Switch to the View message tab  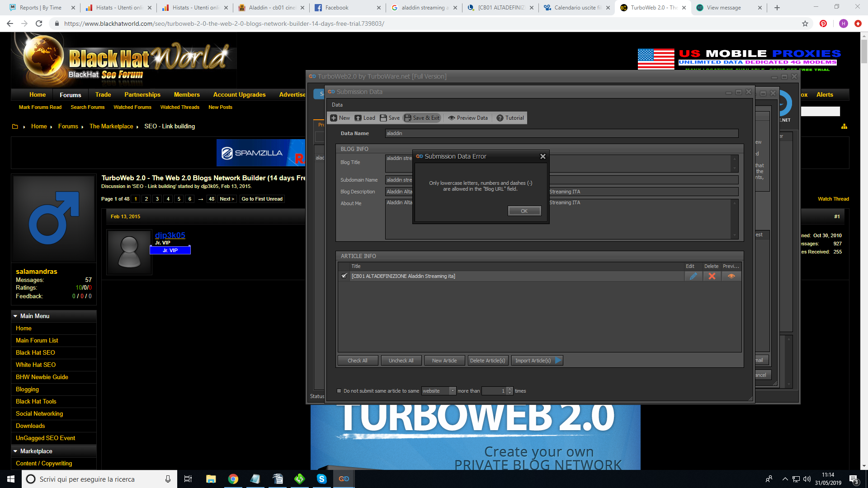pyautogui.click(x=729, y=8)
